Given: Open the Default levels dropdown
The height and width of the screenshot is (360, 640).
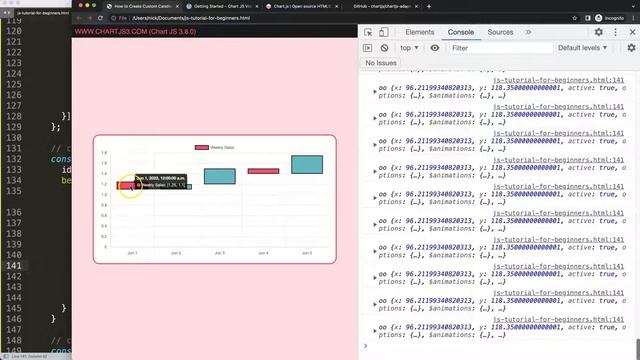Looking at the screenshot, I should (x=582, y=48).
